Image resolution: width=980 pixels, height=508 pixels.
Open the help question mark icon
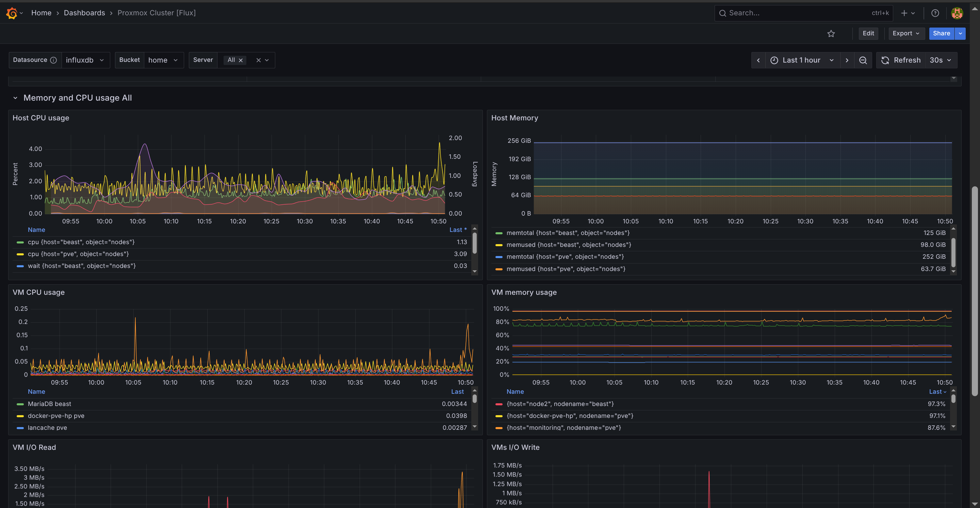click(935, 13)
